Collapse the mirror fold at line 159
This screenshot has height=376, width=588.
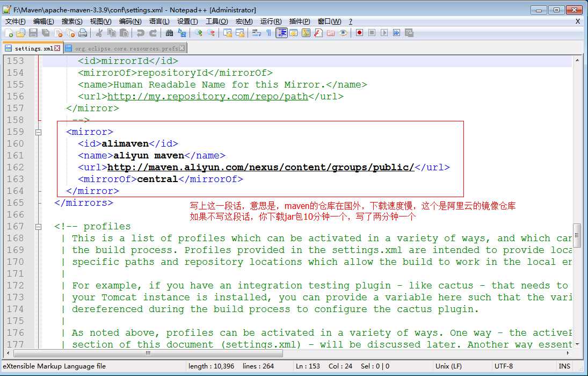click(x=38, y=132)
